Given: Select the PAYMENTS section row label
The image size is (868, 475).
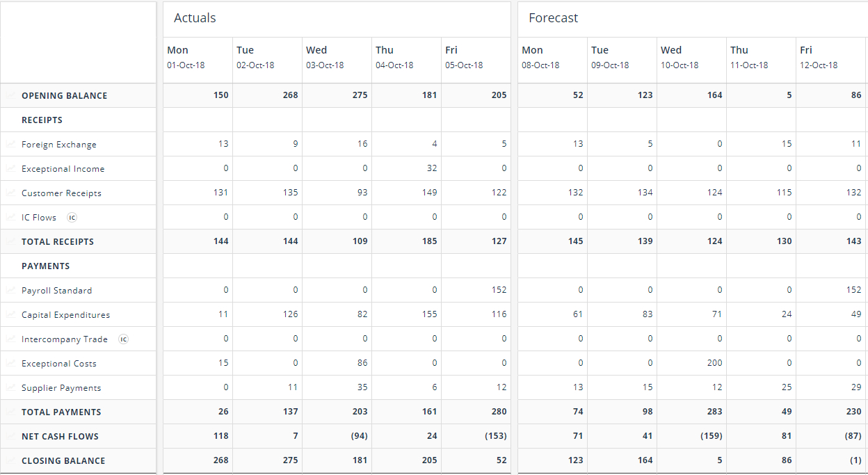Looking at the screenshot, I should pos(45,266).
